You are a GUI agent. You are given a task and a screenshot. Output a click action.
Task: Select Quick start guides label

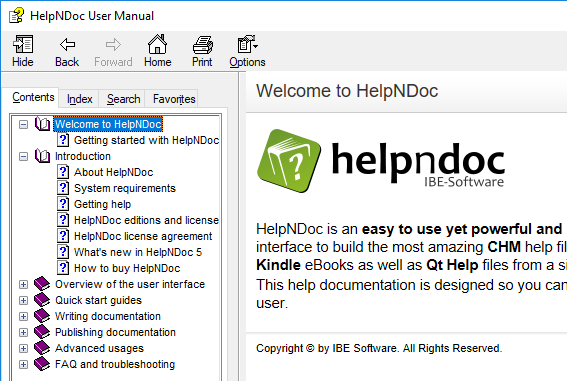[98, 300]
